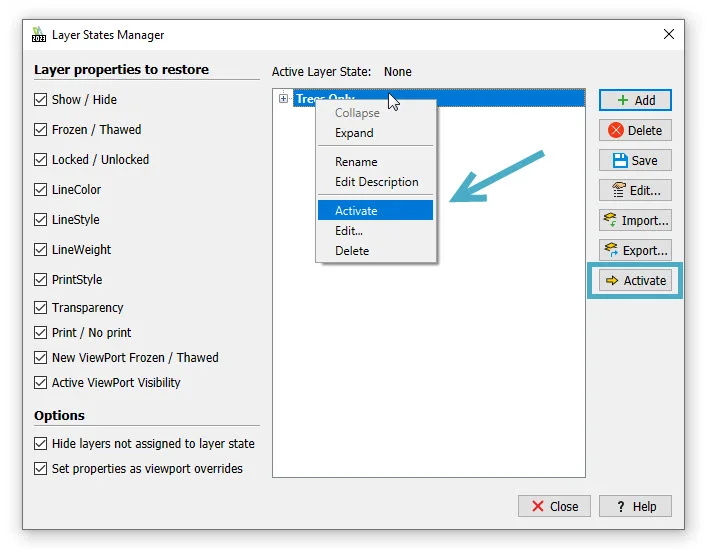This screenshot has height=550, width=705.
Task: Toggle Hide layers not assigned to layer state
Action: click(41, 444)
